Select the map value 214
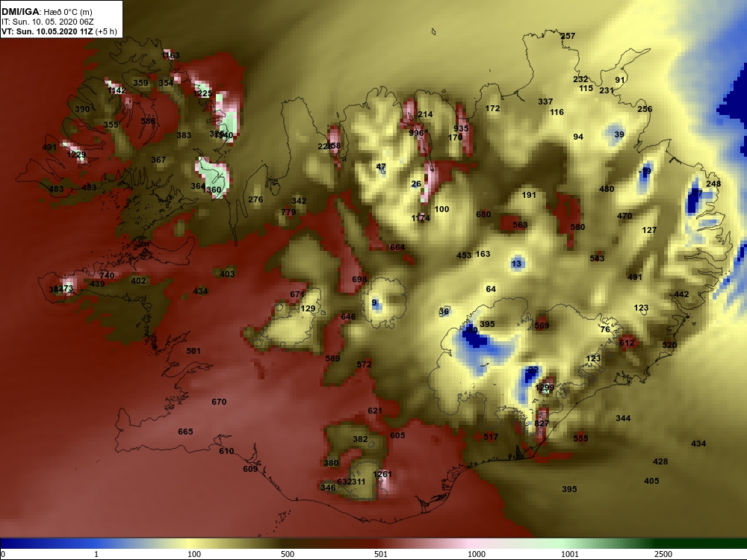This screenshot has height=560, width=747. tap(425, 114)
